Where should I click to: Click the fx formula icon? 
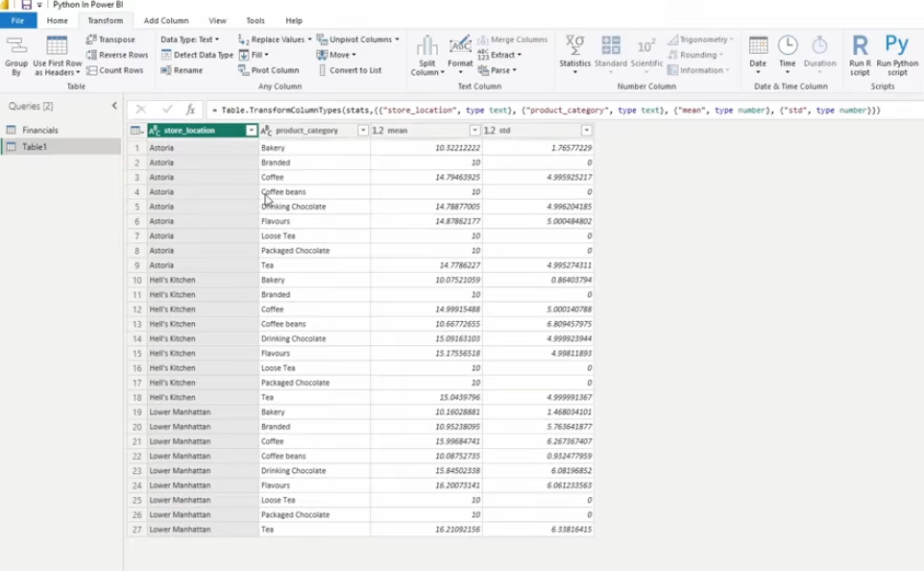[190, 110]
